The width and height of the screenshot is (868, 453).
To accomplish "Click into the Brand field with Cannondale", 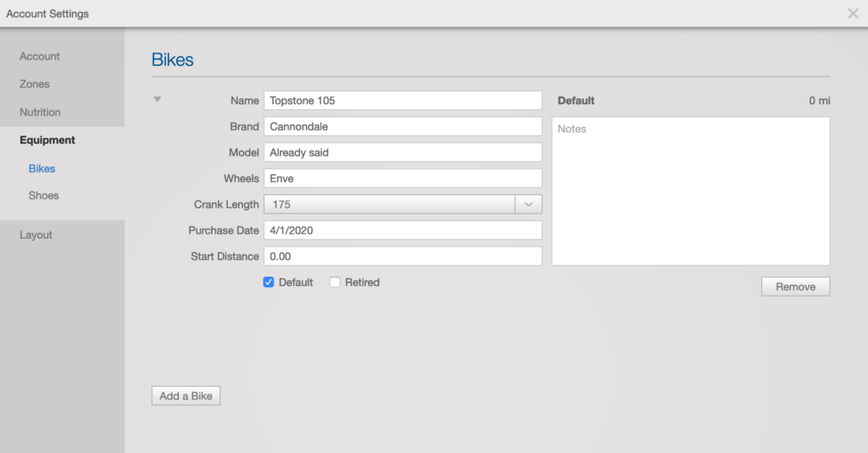I will pyautogui.click(x=403, y=127).
